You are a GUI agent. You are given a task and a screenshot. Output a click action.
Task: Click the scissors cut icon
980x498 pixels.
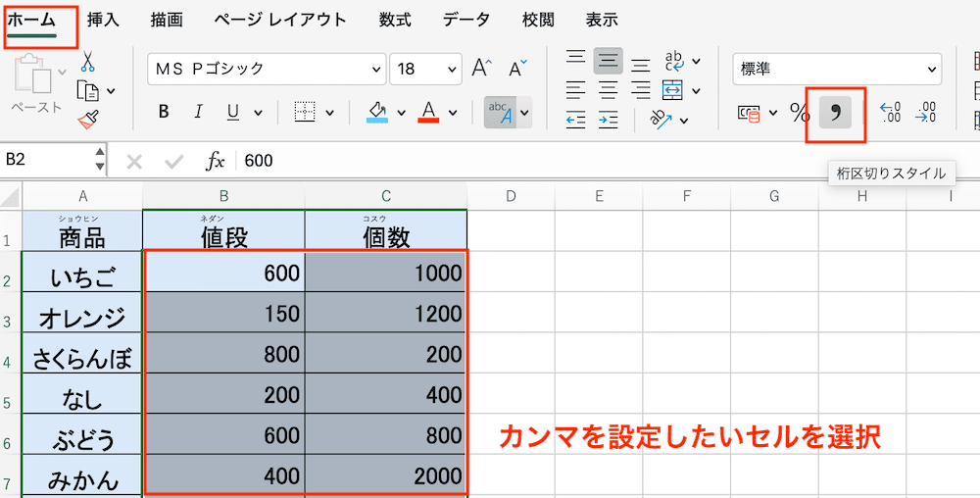tap(88, 61)
